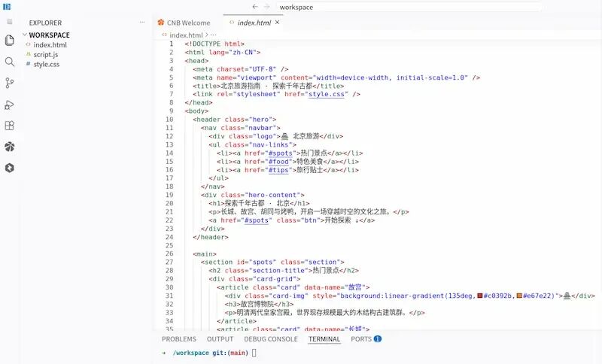Follow the style.css link on line 7
This screenshot has width=602, height=364.
click(327, 94)
